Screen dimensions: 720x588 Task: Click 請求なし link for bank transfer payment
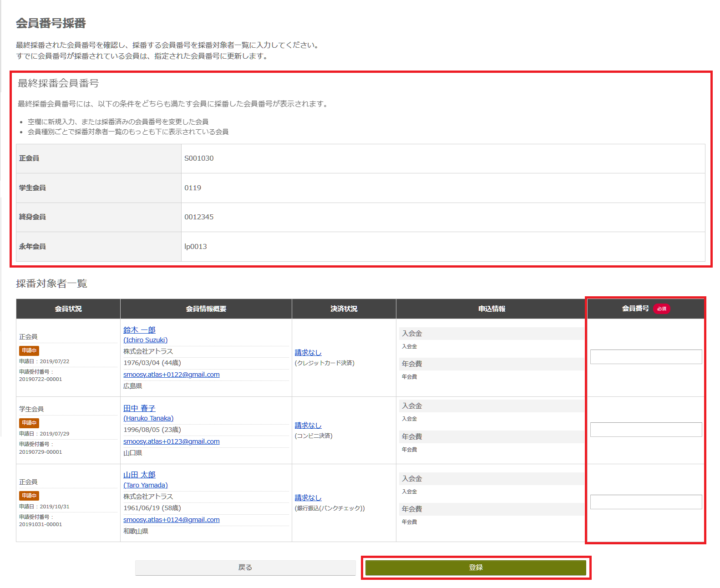(x=308, y=497)
